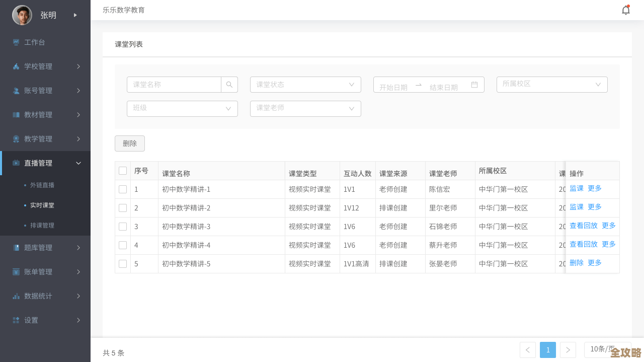The height and width of the screenshot is (362, 644).
Task: Select the checkbox for 初中数学精讲-1
Action: [x=123, y=189]
